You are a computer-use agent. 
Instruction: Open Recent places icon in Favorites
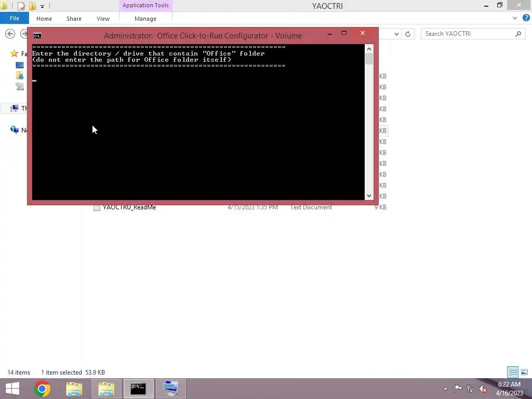click(x=20, y=87)
